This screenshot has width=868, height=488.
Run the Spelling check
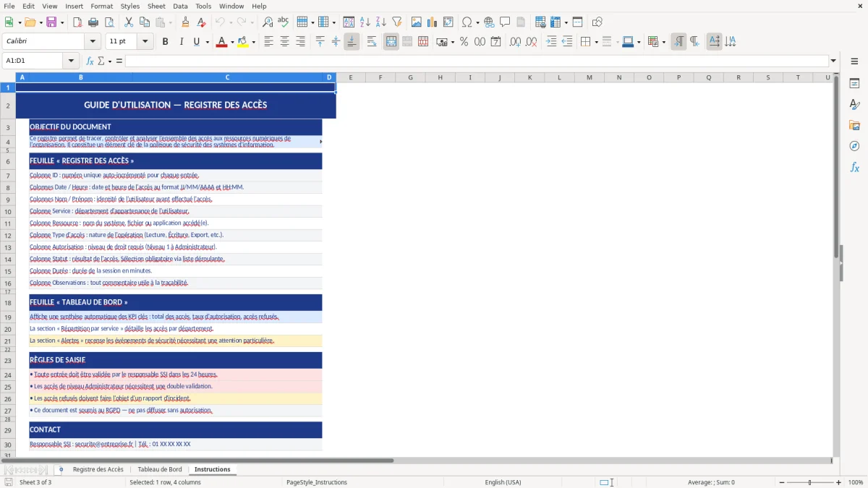pyautogui.click(x=283, y=22)
